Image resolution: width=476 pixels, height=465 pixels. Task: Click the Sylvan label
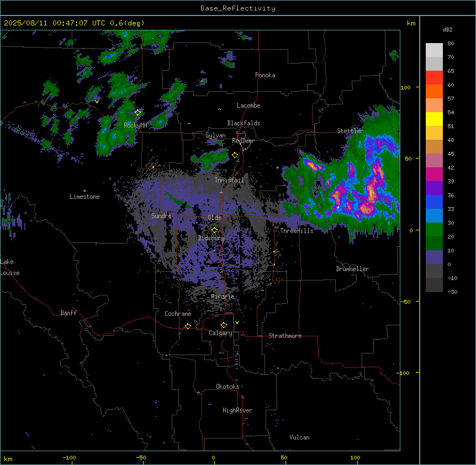point(215,135)
